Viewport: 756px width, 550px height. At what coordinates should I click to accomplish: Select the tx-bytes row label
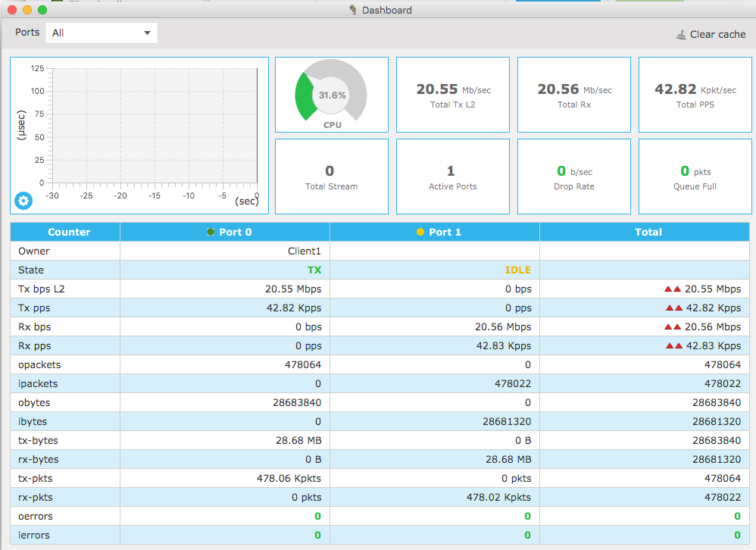38,441
